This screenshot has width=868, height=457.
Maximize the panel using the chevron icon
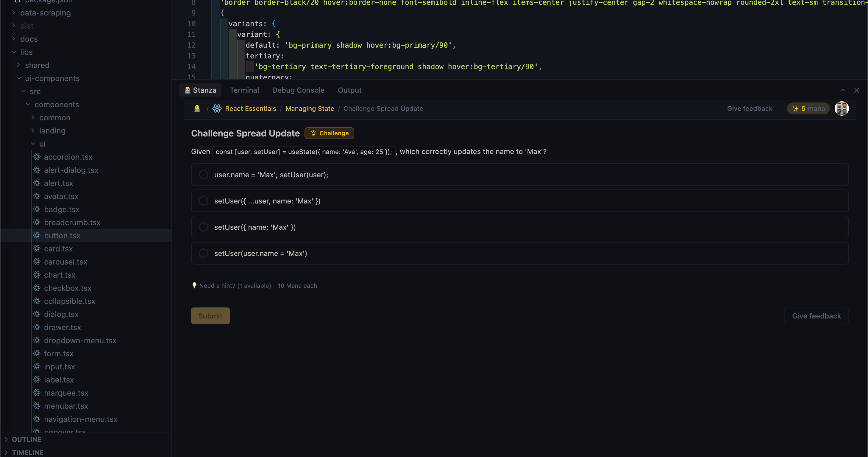[x=842, y=90]
